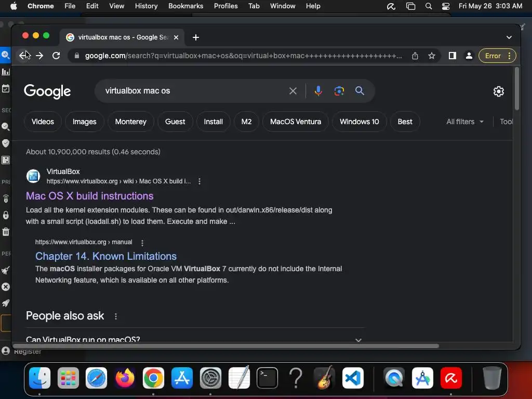The image size is (532, 399).
Task: Open Mac OS X build instructions result
Action: tap(89, 196)
